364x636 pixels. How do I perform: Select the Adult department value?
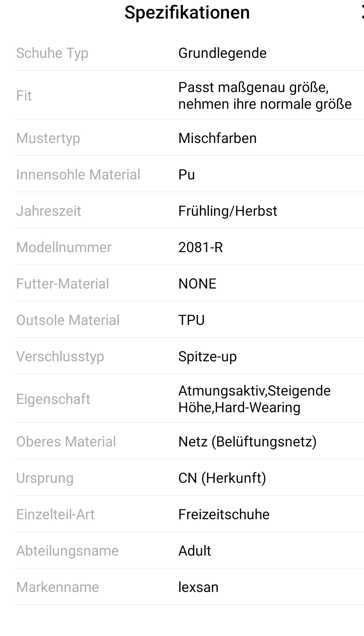coord(195,551)
